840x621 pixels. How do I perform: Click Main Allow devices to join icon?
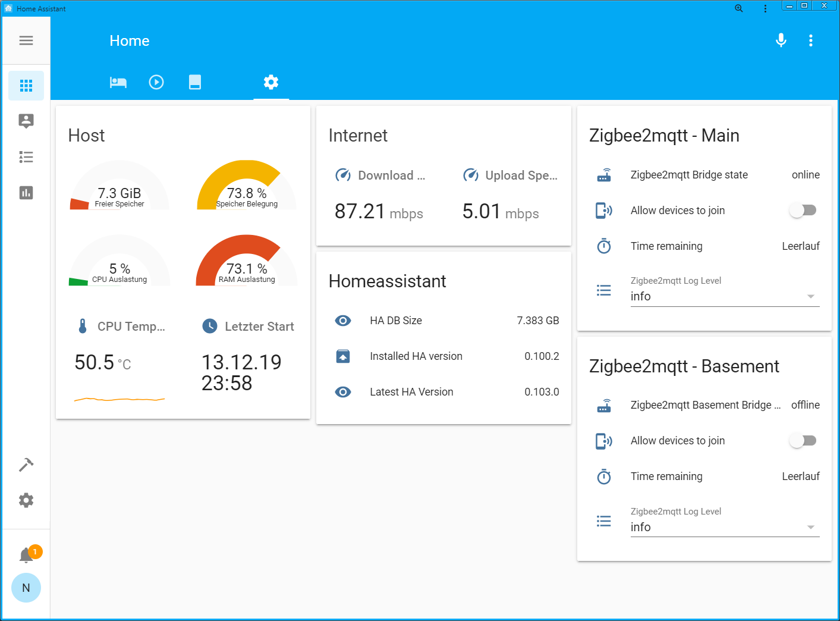tap(604, 211)
